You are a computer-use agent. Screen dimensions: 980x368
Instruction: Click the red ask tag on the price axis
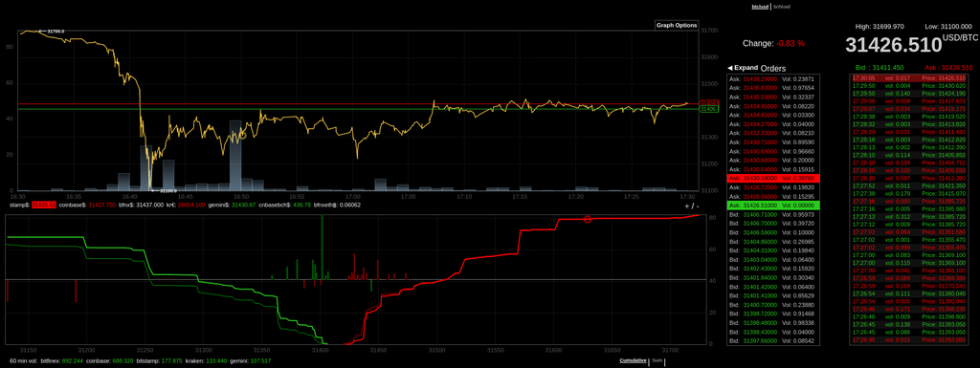pos(709,102)
